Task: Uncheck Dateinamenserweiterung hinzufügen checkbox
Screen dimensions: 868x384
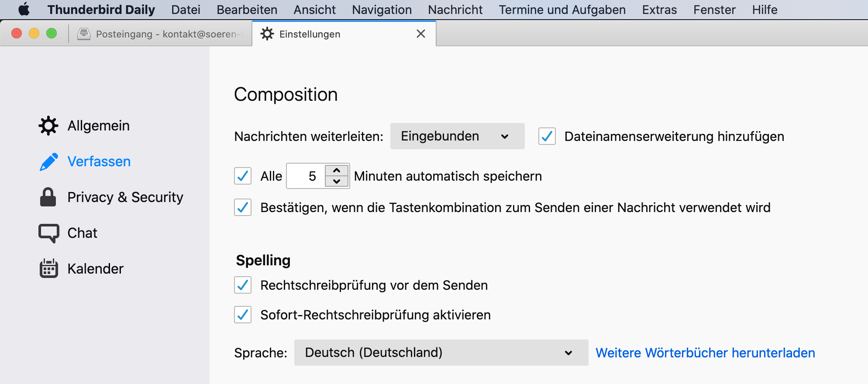Action: 547,137
